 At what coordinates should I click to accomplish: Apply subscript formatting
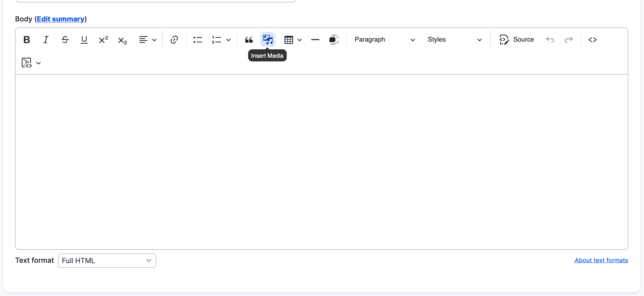(123, 40)
